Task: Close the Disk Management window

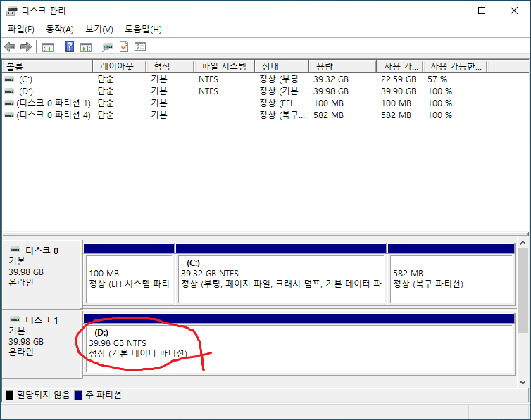Action: (x=513, y=11)
